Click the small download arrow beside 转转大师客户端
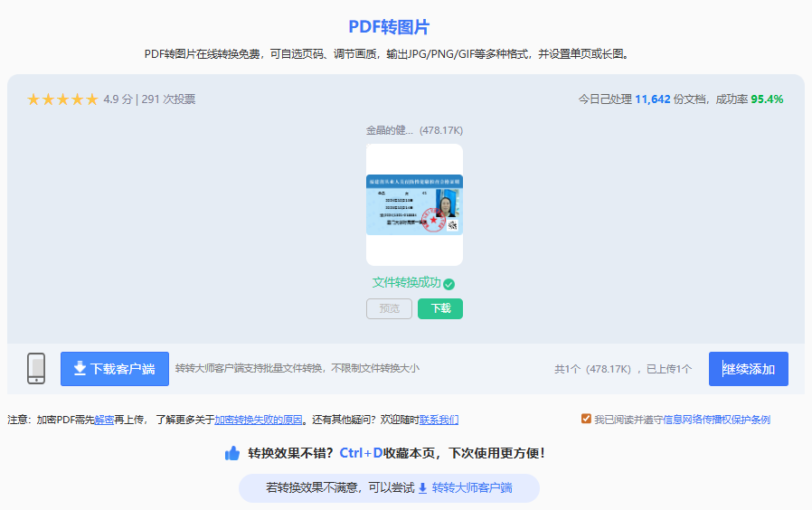Screen dimensions: 812x510 tap(422, 487)
